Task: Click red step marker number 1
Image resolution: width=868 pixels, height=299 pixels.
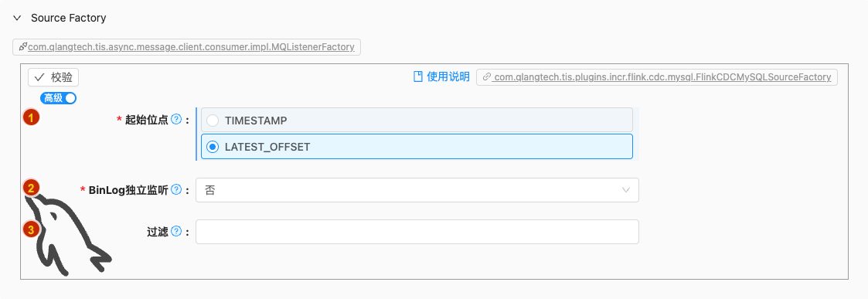Action: click(x=31, y=117)
